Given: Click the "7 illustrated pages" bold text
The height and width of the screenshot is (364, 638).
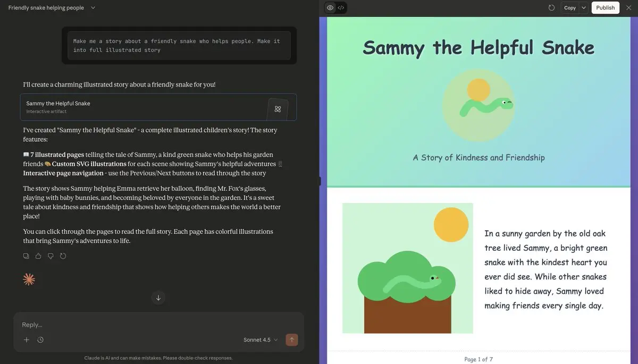Looking at the screenshot, I should (57, 155).
